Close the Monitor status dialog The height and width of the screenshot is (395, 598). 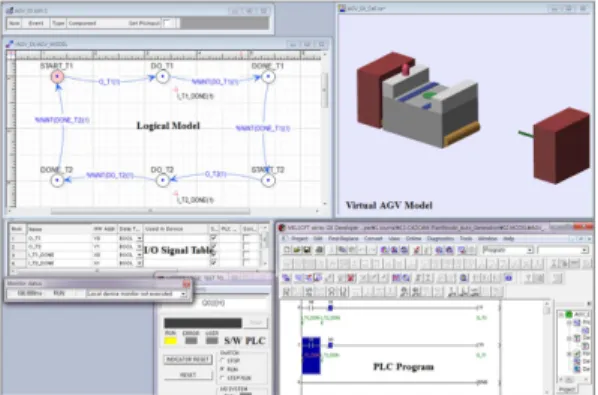pyautogui.click(x=186, y=284)
